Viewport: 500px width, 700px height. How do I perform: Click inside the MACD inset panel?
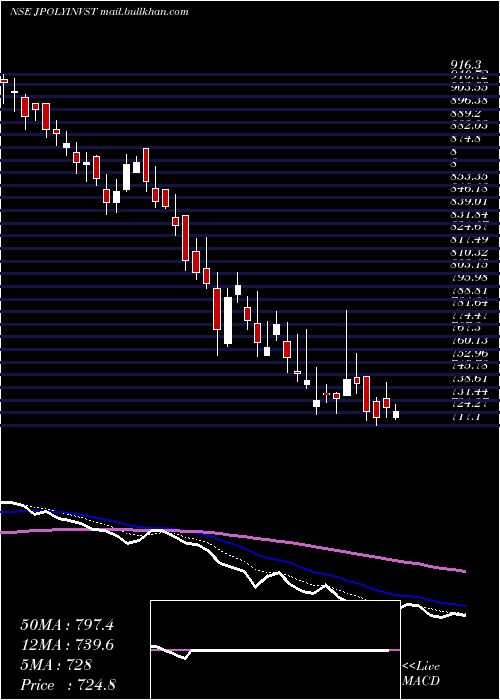tap(275, 650)
